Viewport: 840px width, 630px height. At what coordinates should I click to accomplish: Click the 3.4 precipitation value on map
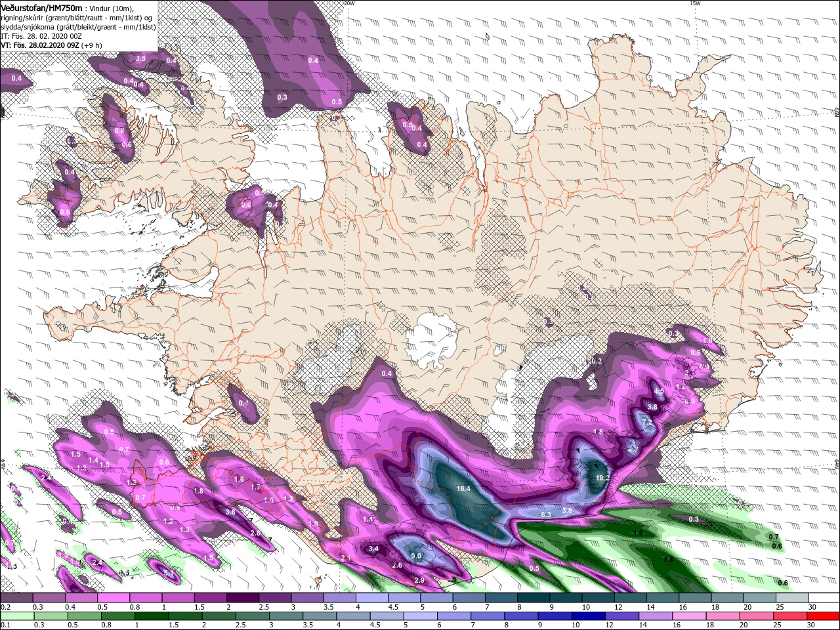[373, 549]
